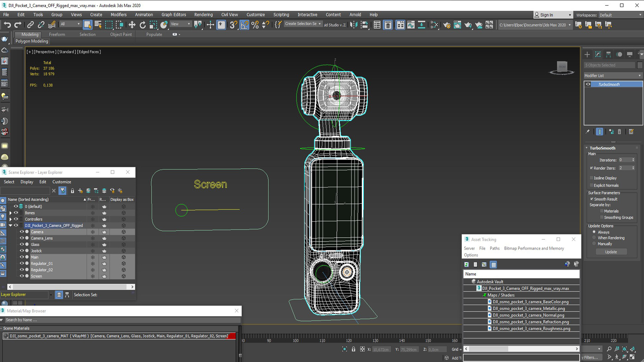Open the Mirror tool
Viewport: 644px width, 362px height.
(x=354, y=24)
